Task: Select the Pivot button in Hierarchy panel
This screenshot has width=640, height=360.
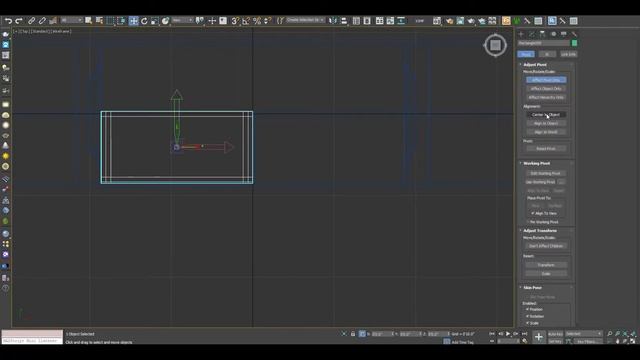Action: point(526,54)
